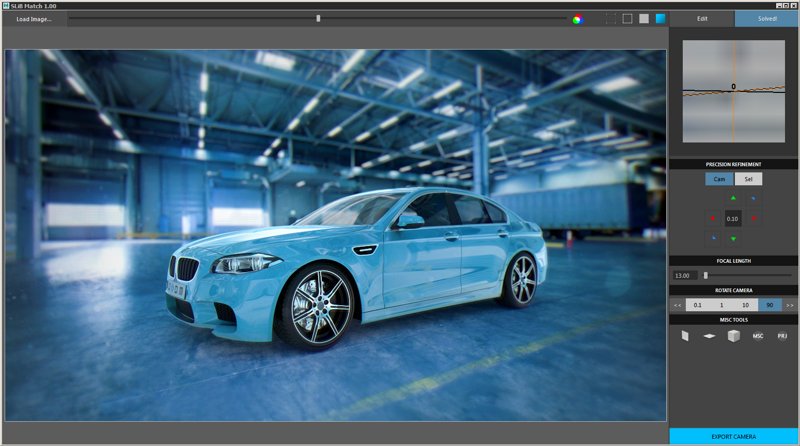Adjust the top image opacity slider handle
This screenshot has height=446, width=800.
click(x=318, y=18)
